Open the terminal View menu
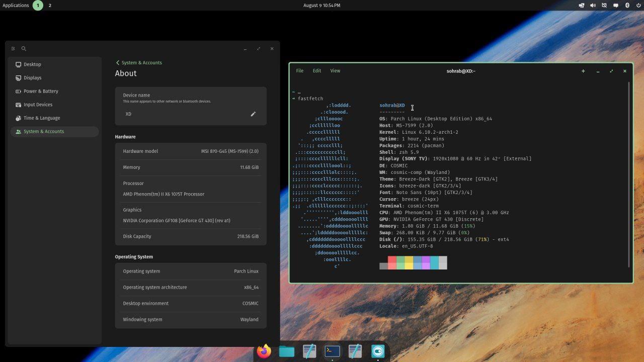 click(335, 71)
